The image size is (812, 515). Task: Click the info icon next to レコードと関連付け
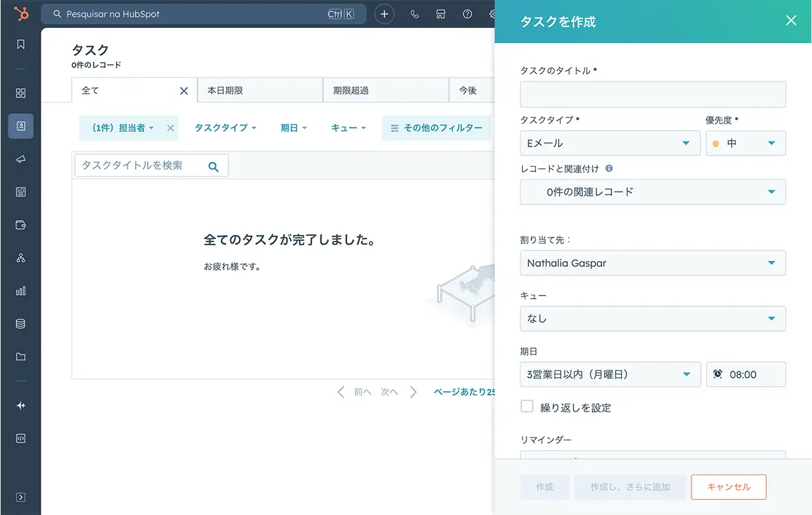[x=609, y=169]
